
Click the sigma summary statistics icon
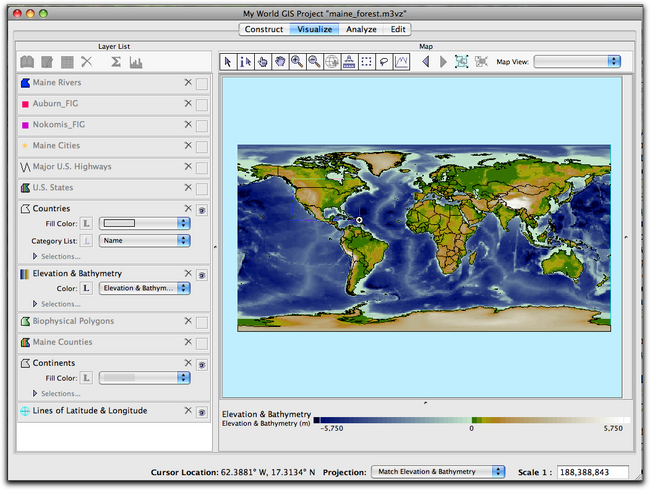point(116,62)
